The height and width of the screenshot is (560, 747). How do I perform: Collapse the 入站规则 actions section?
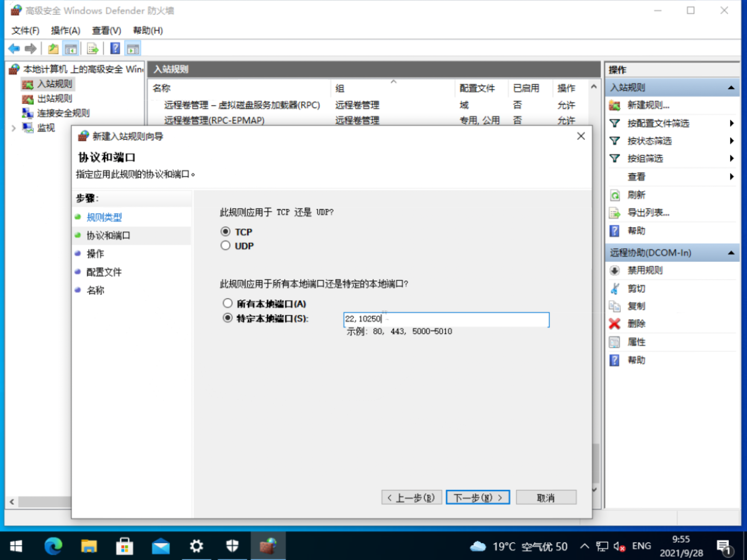pos(731,87)
